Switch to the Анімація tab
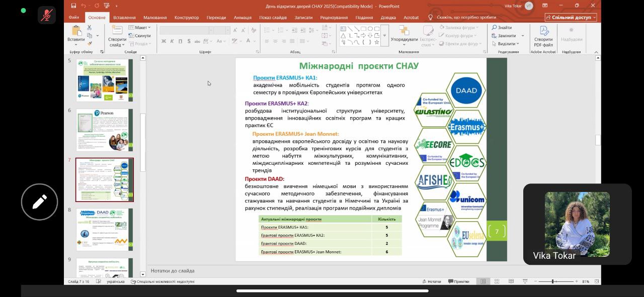This screenshot has width=644, height=297. [243, 17]
